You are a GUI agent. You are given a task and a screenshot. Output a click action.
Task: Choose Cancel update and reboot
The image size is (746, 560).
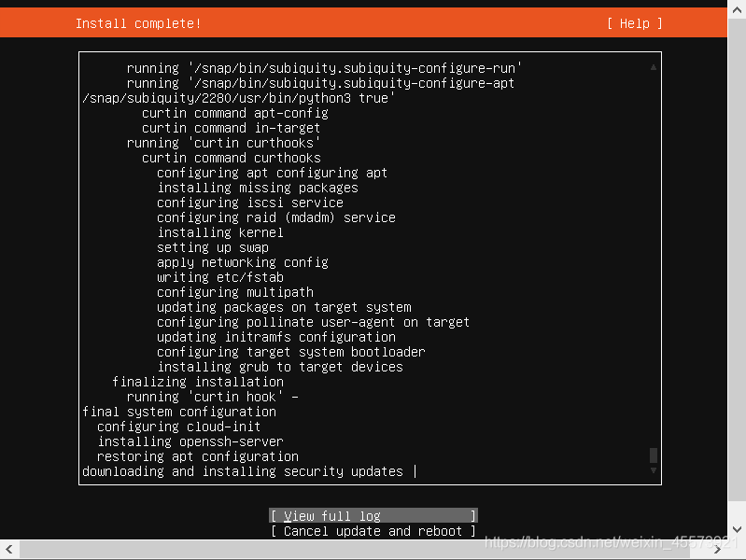click(x=373, y=531)
